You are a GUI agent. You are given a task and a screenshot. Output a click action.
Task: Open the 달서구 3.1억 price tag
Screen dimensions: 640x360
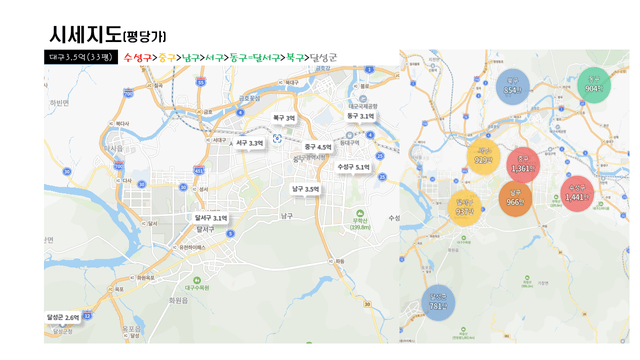[x=211, y=218]
